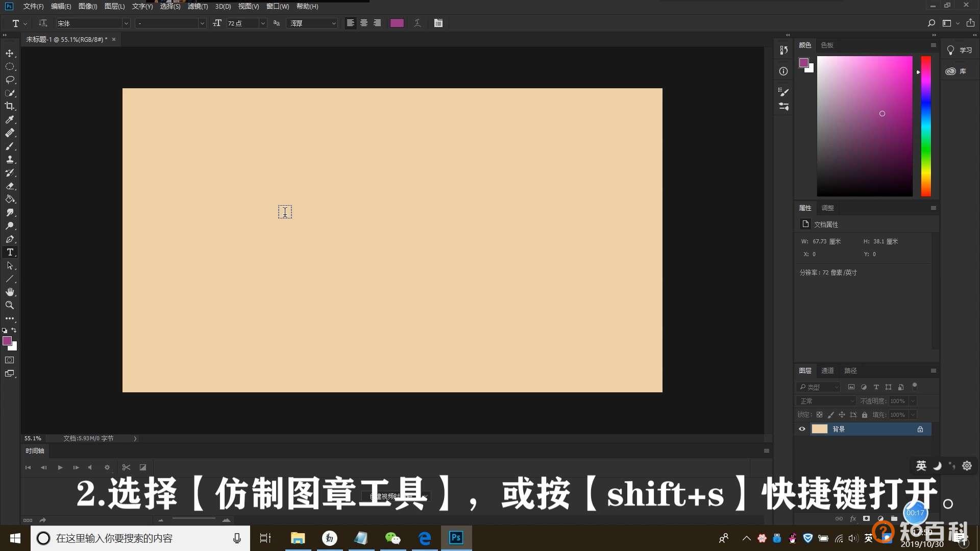980x551 pixels.
Task: Select the Move tool
Action: click(x=10, y=53)
